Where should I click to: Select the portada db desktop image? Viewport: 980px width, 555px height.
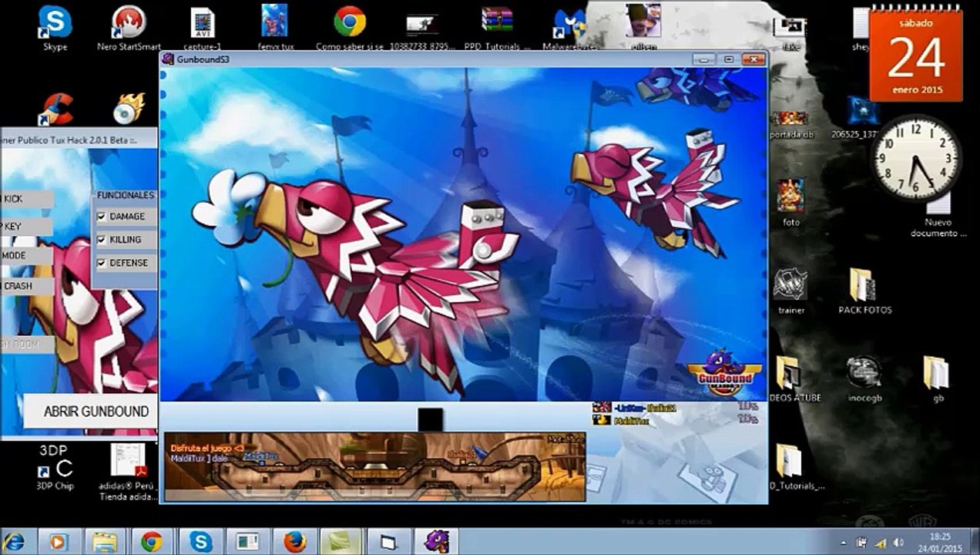click(790, 123)
